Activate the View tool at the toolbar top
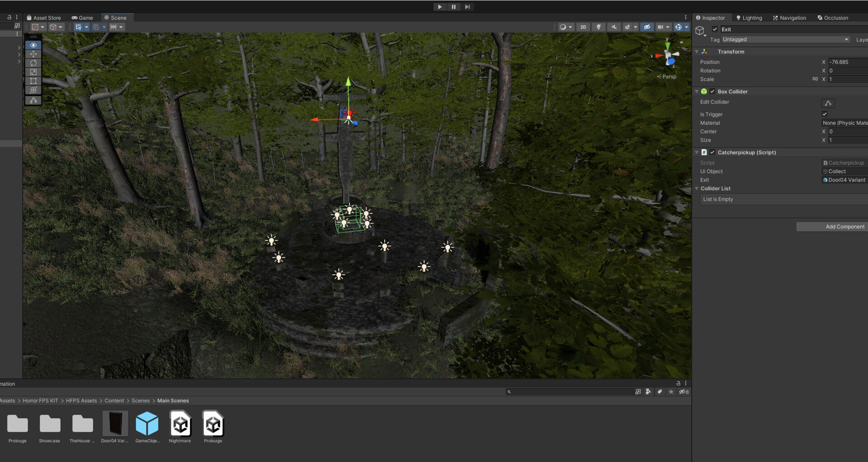868x462 pixels. (33, 45)
